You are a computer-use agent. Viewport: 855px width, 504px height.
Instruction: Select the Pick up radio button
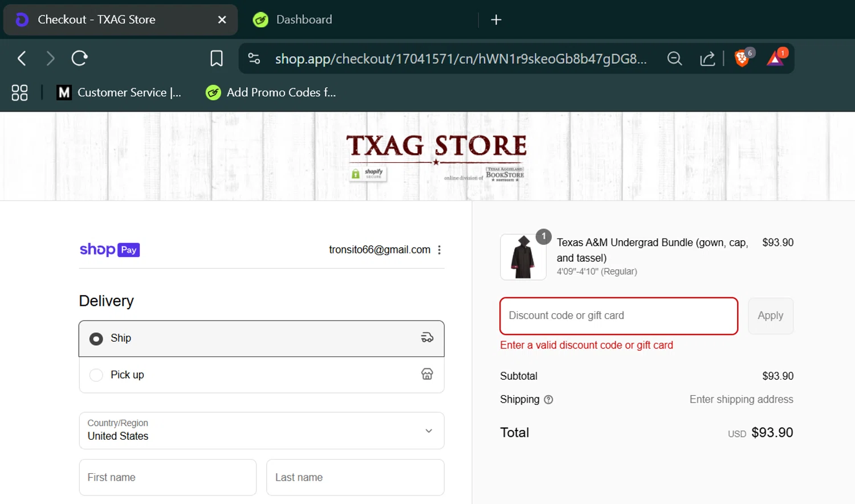click(x=96, y=375)
